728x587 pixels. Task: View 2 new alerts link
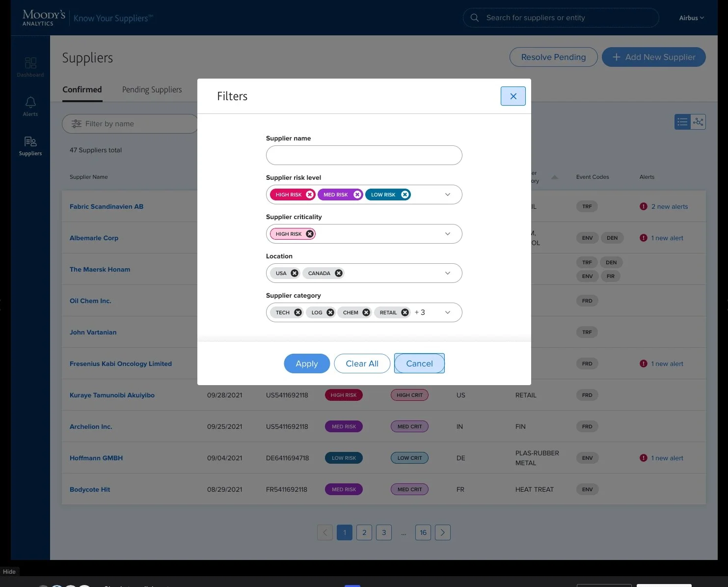[x=670, y=206]
